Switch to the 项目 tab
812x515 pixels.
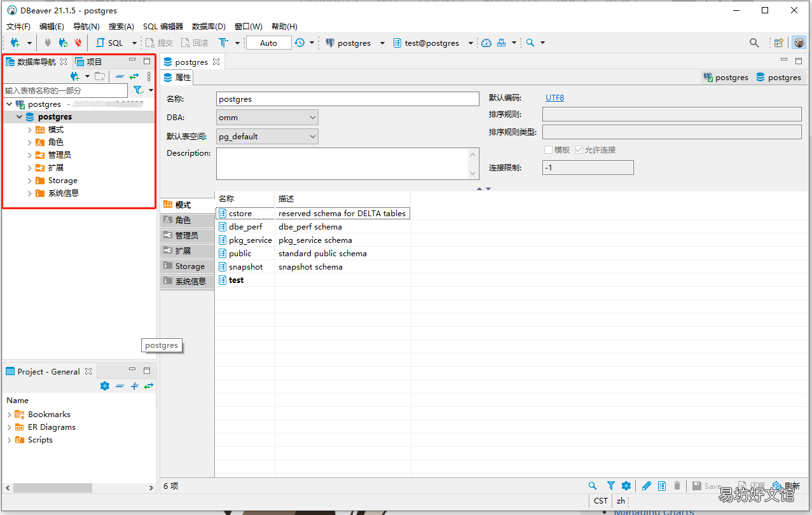pyautogui.click(x=88, y=62)
